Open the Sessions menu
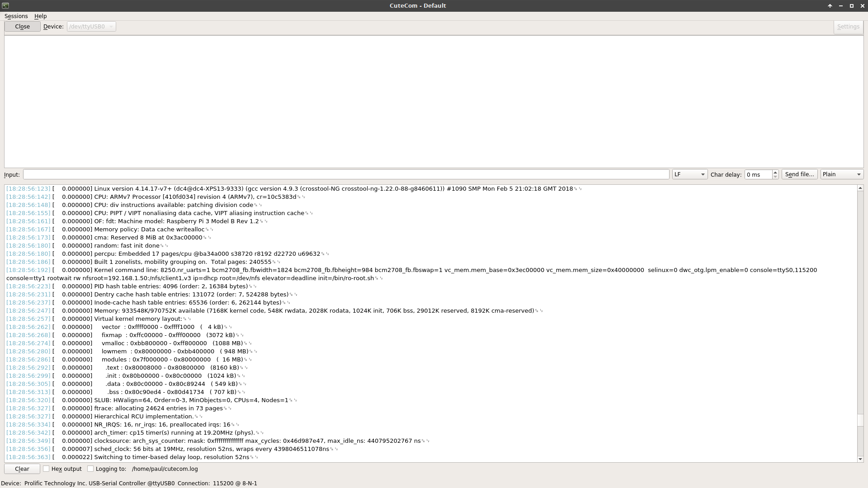Image resolution: width=868 pixels, height=488 pixels. pyautogui.click(x=15, y=16)
